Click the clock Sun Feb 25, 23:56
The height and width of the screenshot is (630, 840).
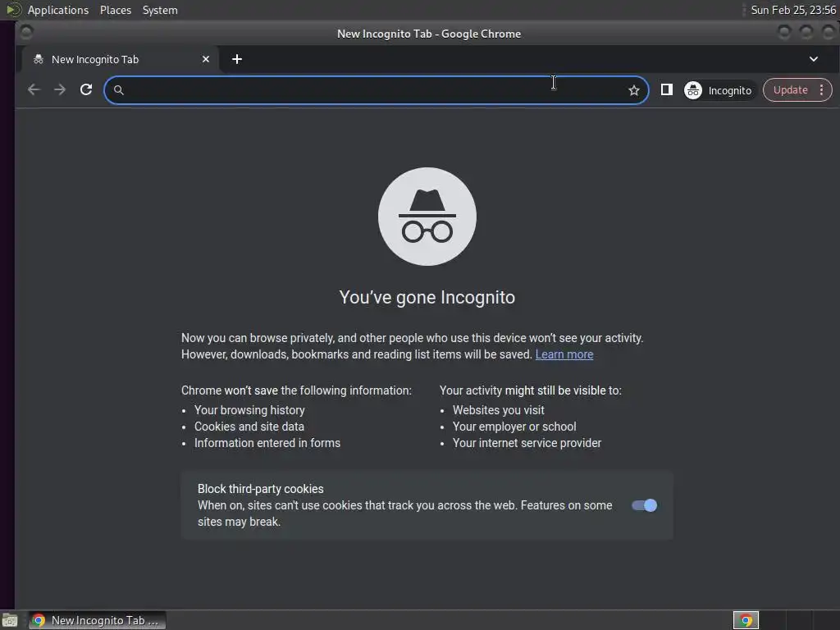click(x=793, y=10)
